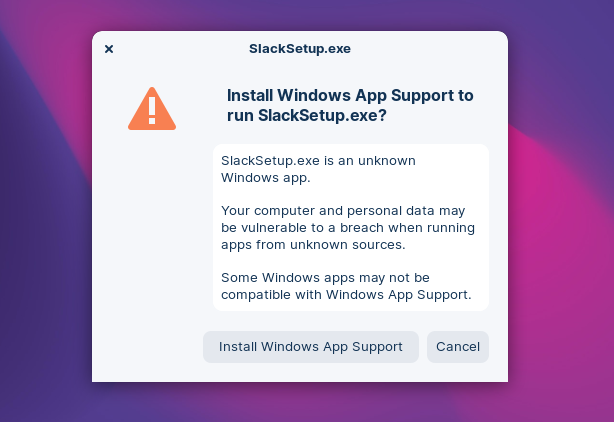Screen dimensions: 614x422
Task: Click the orange warning triangle icon
Action: (x=152, y=109)
